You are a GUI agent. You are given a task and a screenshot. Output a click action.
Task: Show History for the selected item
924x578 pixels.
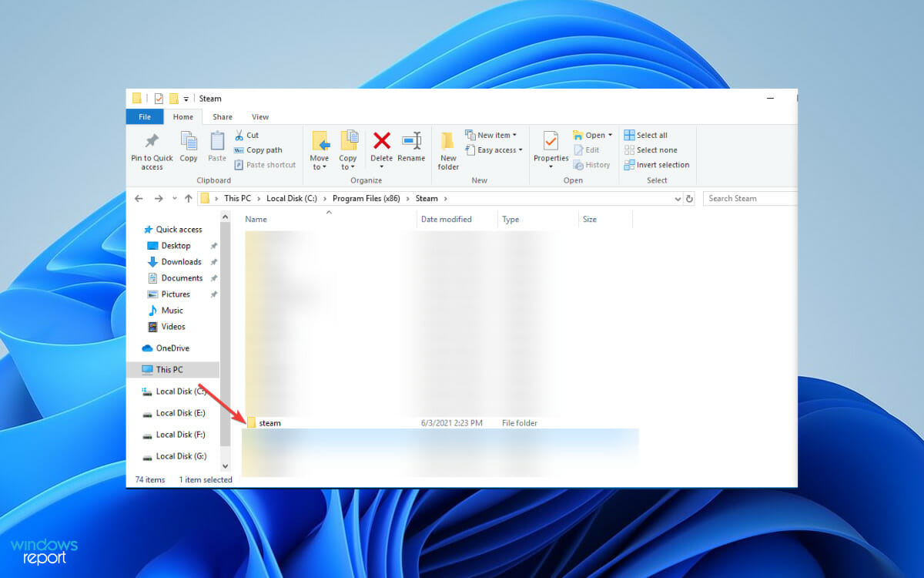[592, 165]
